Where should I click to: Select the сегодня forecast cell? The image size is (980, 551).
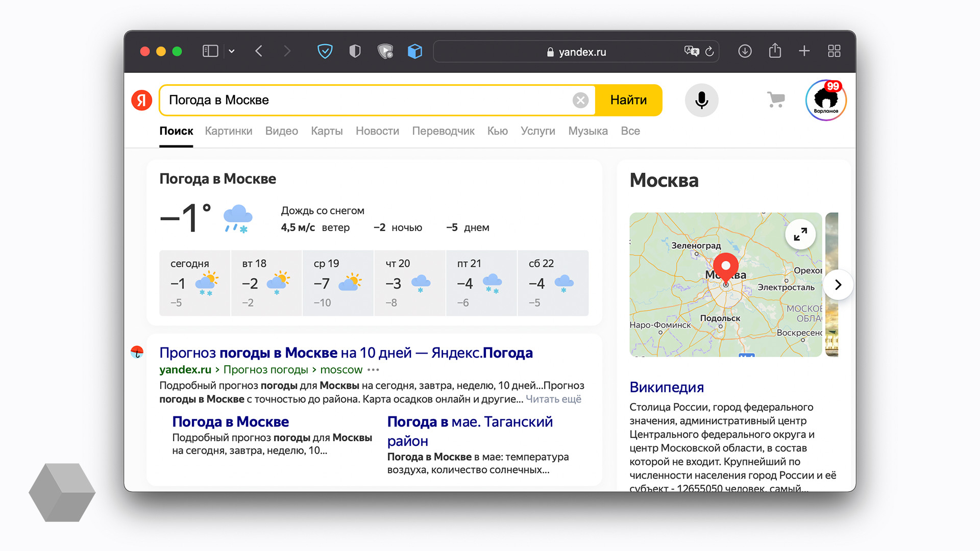pos(194,283)
